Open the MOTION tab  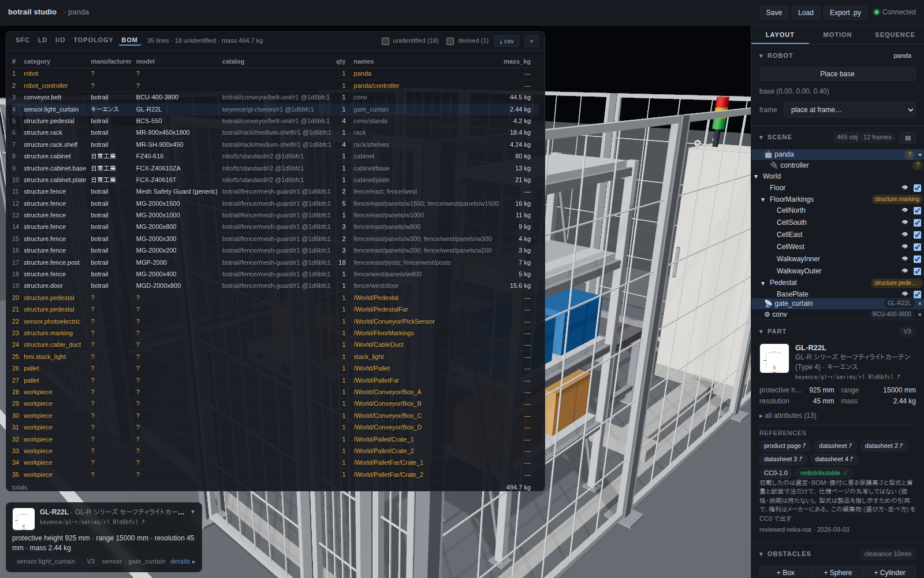pos(837,35)
